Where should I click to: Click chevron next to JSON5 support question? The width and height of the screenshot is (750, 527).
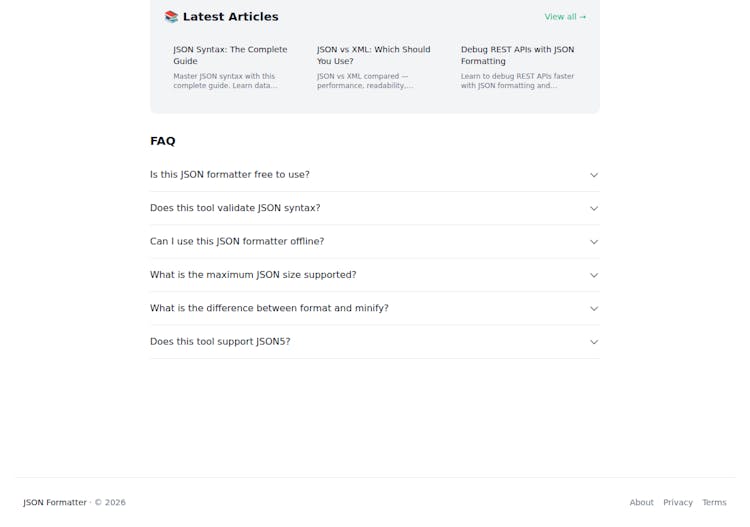tap(594, 342)
